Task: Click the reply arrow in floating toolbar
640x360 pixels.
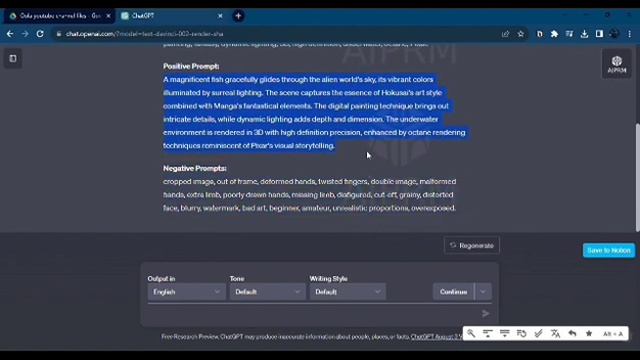Action: (572, 333)
